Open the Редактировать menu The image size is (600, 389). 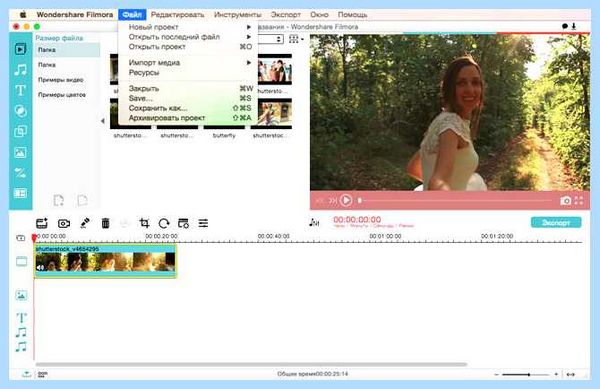[177, 15]
